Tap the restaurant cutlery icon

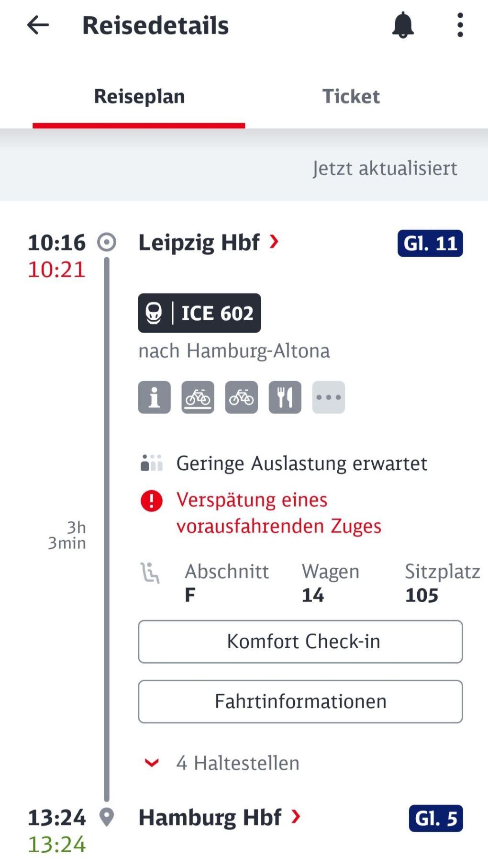point(285,397)
